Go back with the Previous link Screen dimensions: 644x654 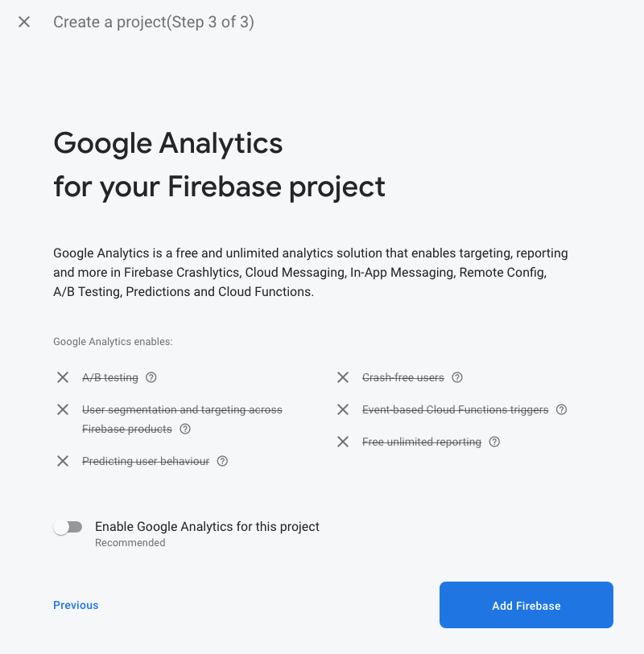(76, 605)
